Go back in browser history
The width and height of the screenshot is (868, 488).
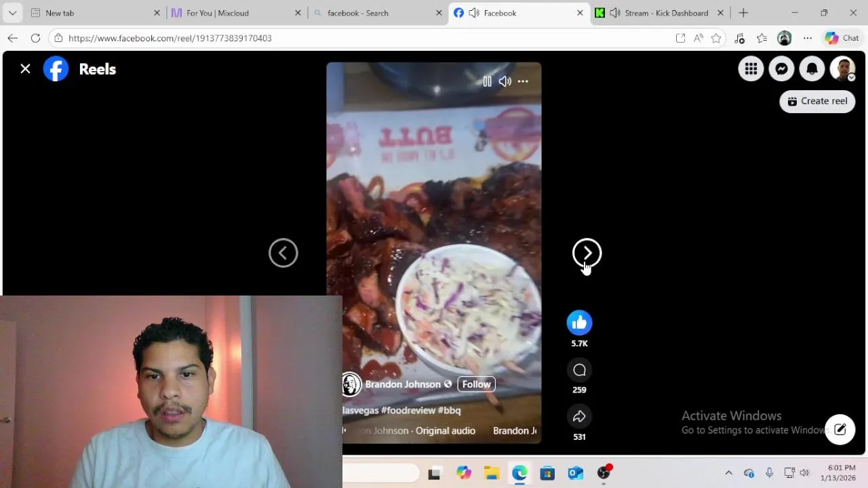12,38
